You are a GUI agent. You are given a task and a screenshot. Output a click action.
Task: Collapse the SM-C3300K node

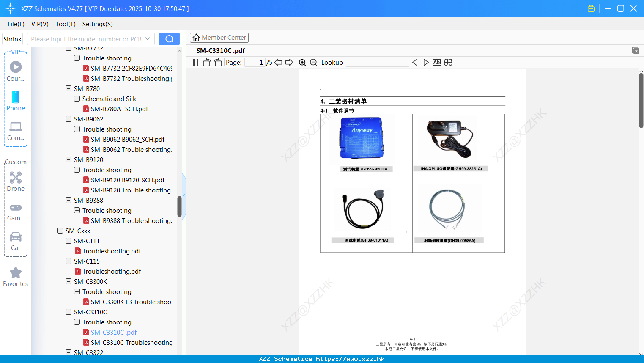[69, 281]
